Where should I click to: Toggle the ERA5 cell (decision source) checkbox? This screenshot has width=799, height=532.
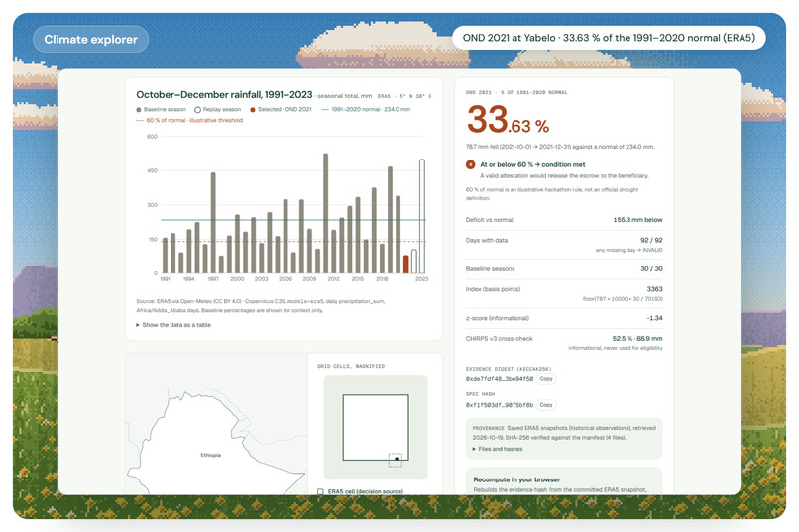tap(320, 491)
